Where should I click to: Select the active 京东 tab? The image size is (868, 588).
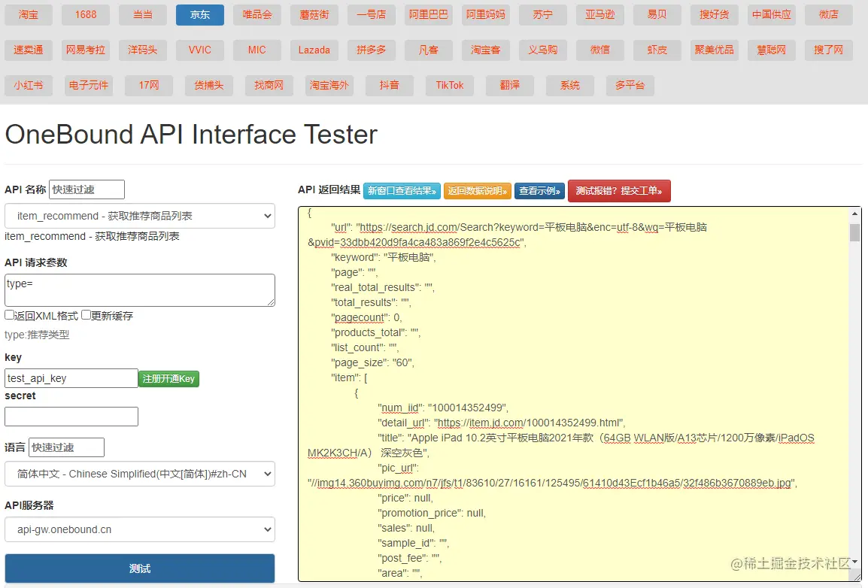pos(200,15)
